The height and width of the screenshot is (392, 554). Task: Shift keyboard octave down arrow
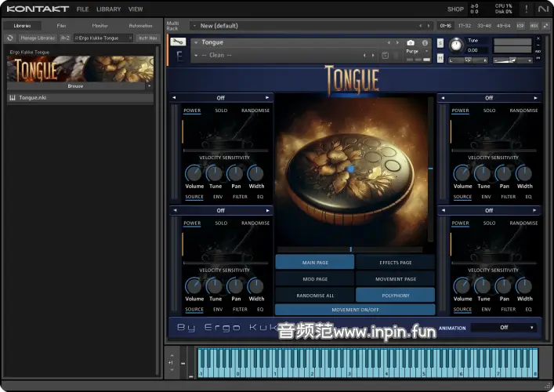(172, 370)
